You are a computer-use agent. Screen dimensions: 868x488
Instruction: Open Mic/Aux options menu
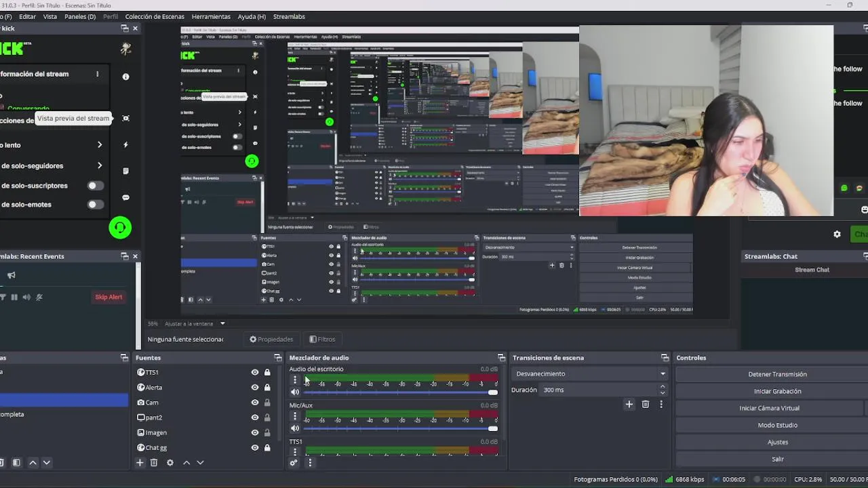coord(295,416)
